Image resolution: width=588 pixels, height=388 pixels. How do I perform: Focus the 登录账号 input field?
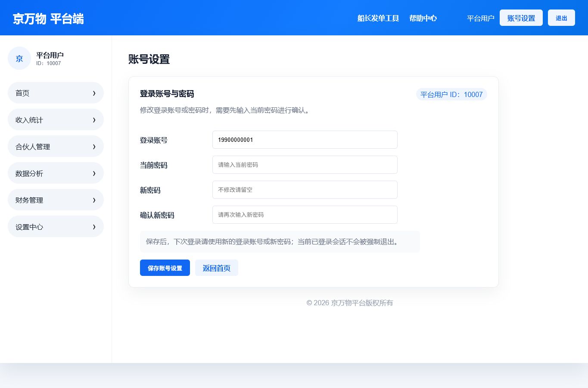tap(305, 140)
